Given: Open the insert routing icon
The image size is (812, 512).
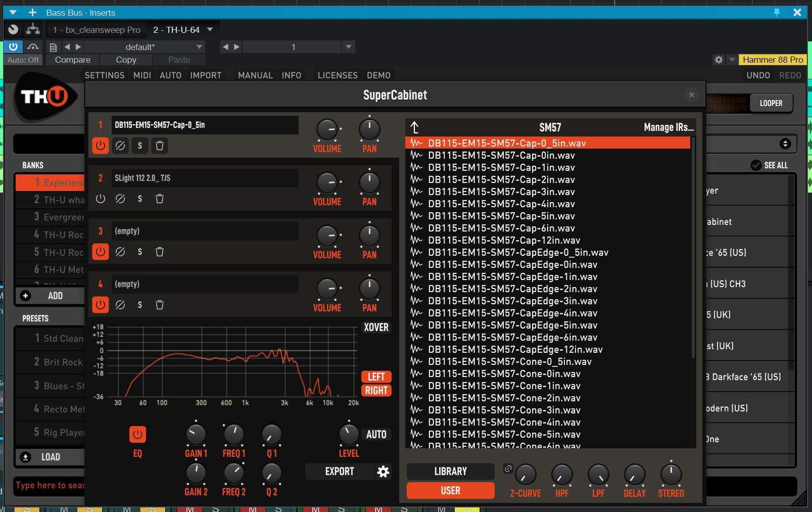Looking at the screenshot, I should [33, 29].
